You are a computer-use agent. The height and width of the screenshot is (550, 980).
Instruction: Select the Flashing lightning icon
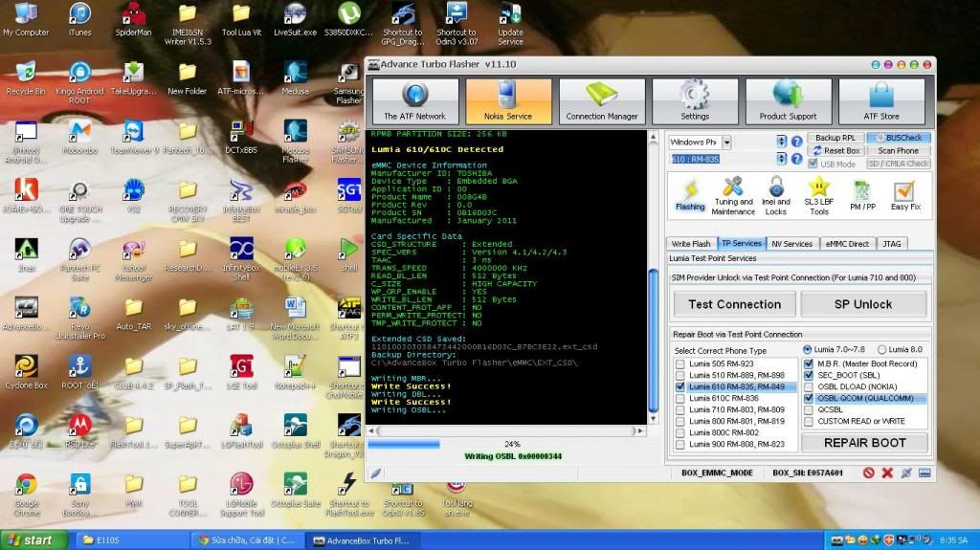click(690, 195)
